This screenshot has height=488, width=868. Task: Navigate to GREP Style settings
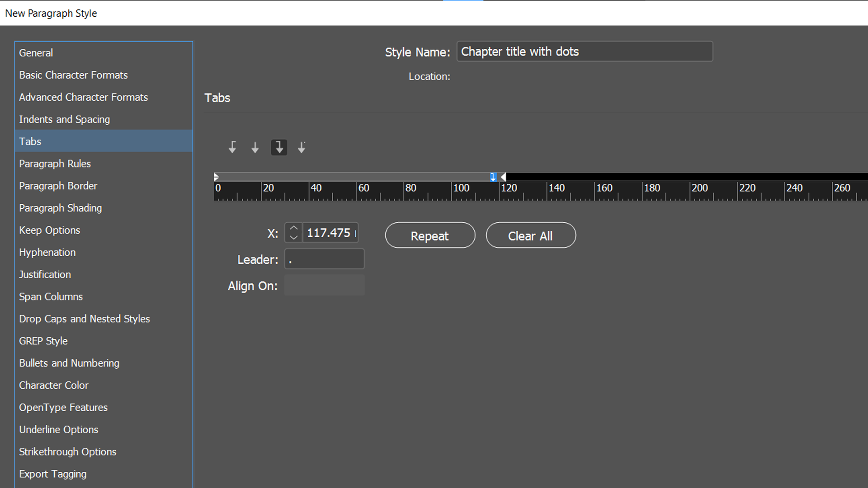pos(43,341)
